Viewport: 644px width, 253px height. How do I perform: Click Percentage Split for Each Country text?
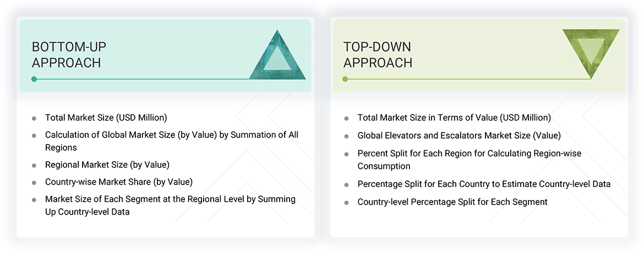483,184
